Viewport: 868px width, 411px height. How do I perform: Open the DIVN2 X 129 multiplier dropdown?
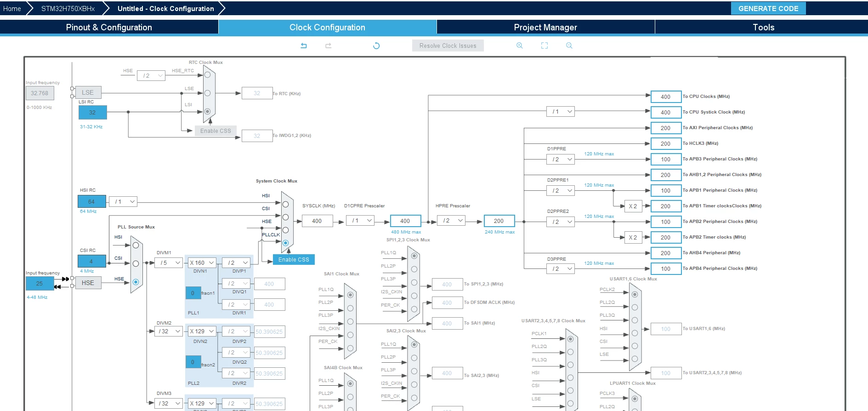tap(202, 331)
